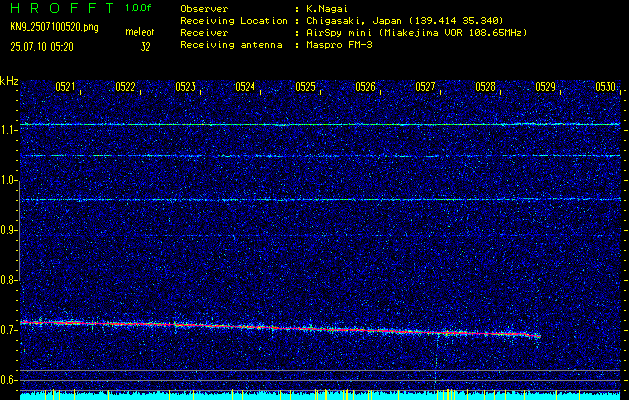This screenshot has width=629, height=400.
Task: Click the meteor count value 32
Action: click(x=145, y=47)
